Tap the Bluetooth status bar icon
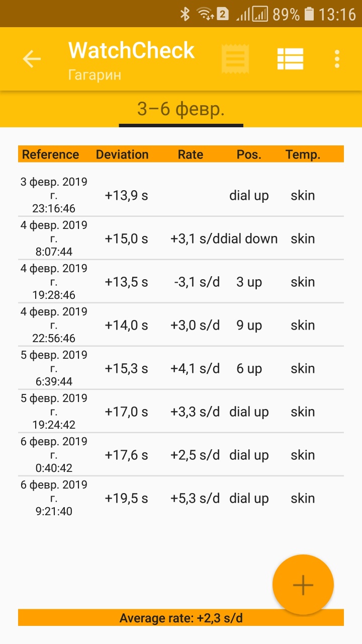 (x=185, y=14)
